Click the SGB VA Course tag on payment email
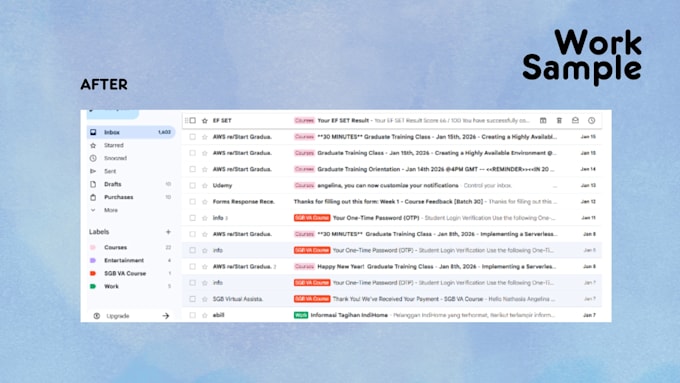The width and height of the screenshot is (680, 383). [x=312, y=299]
